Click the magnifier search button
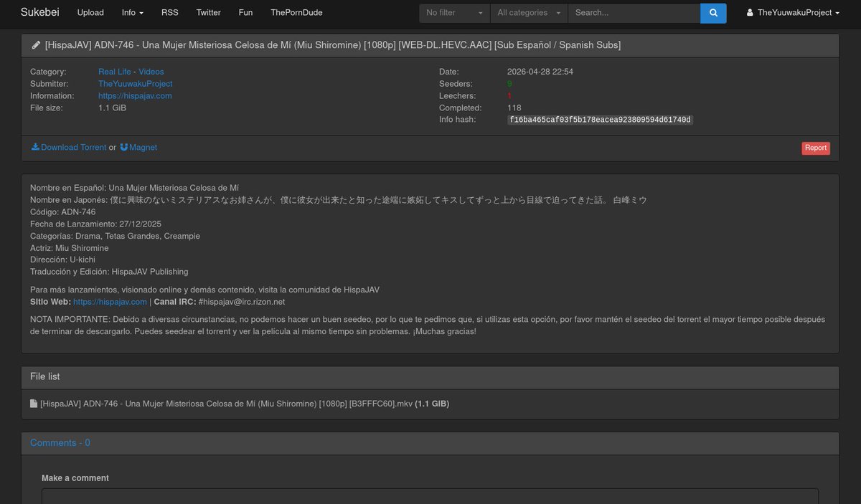Viewport: 861px width, 504px height. pyautogui.click(x=713, y=13)
